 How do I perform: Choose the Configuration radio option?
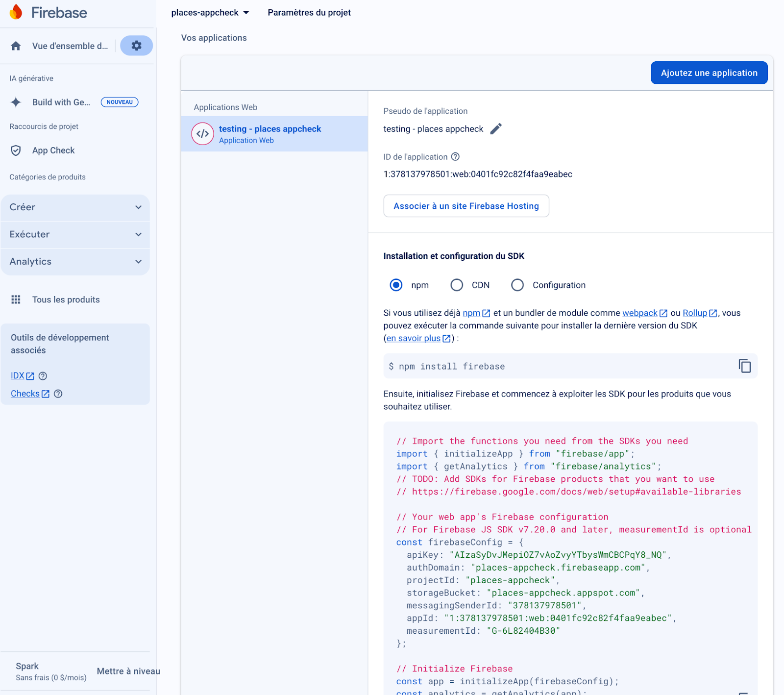pyautogui.click(x=517, y=285)
